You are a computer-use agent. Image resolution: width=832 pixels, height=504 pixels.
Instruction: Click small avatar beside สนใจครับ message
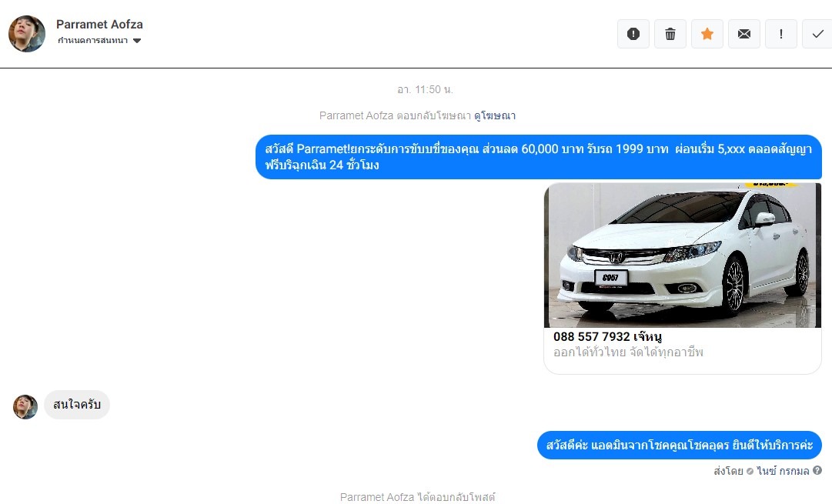(x=25, y=407)
